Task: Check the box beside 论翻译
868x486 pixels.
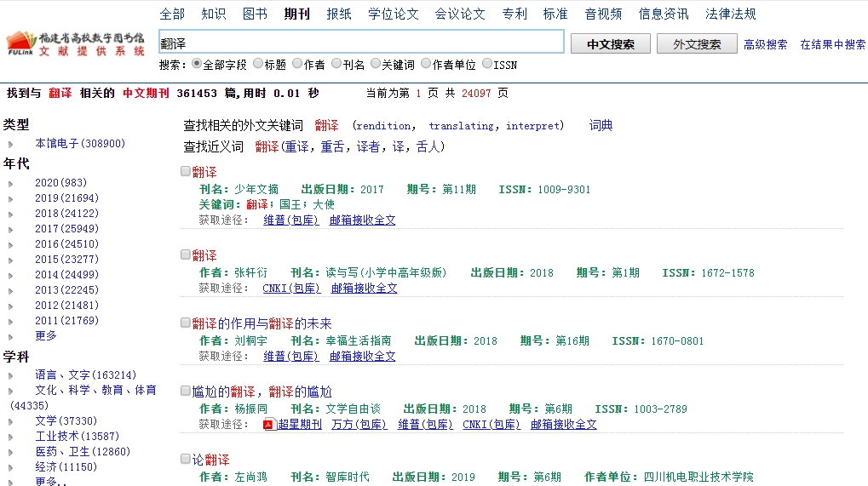Action: (186, 459)
